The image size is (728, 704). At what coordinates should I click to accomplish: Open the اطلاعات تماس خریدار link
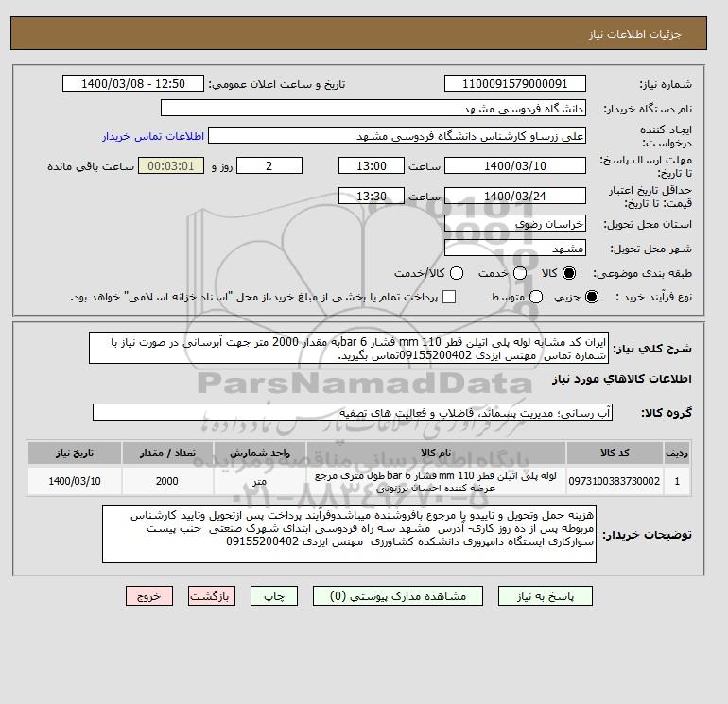153,136
